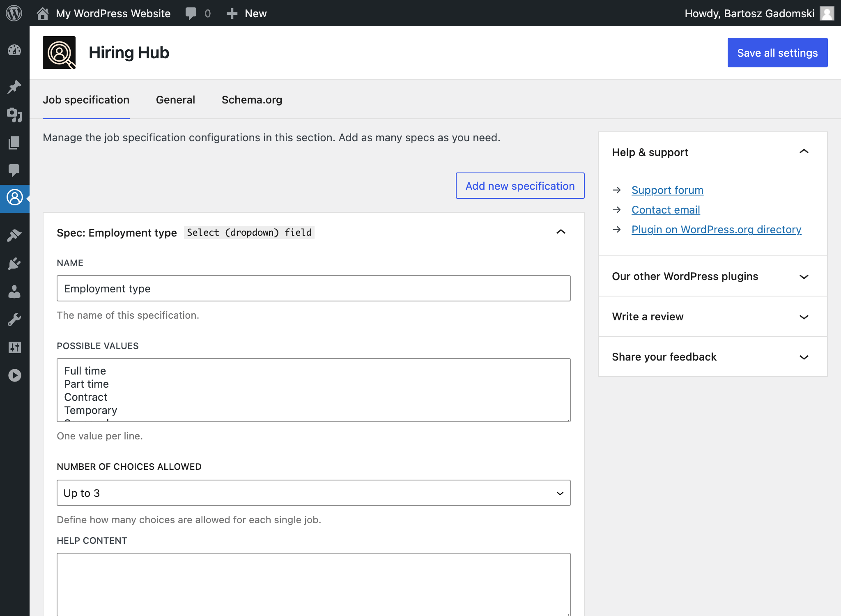Click the arrow beside Plugin on WordPress.org directory
The width and height of the screenshot is (841, 616).
tap(617, 230)
